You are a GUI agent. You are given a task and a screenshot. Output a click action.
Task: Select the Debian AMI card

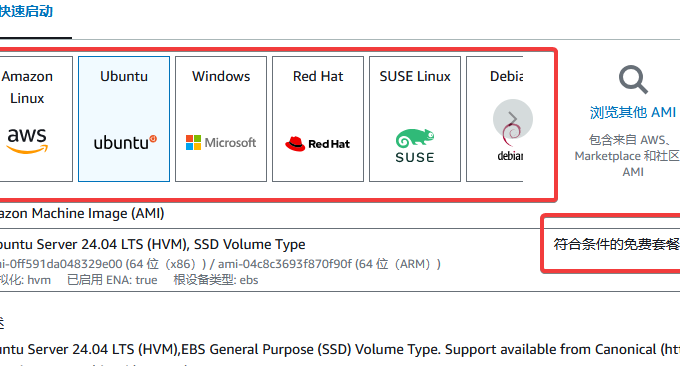pos(494,119)
